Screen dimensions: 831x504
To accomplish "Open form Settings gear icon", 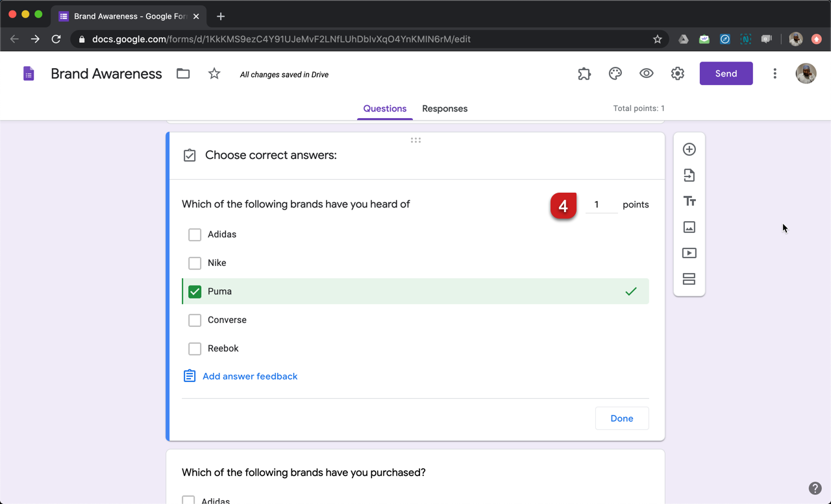I will tap(678, 74).
